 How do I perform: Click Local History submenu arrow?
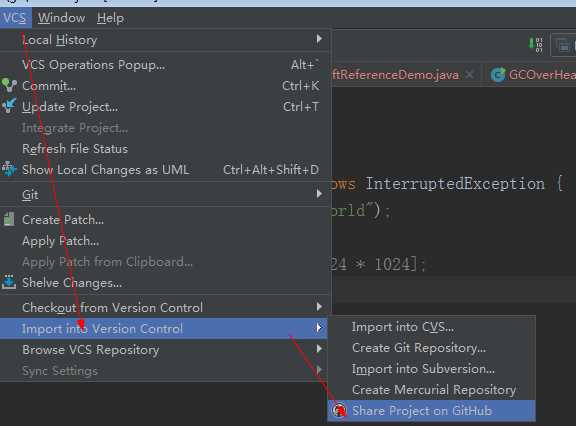319,39
